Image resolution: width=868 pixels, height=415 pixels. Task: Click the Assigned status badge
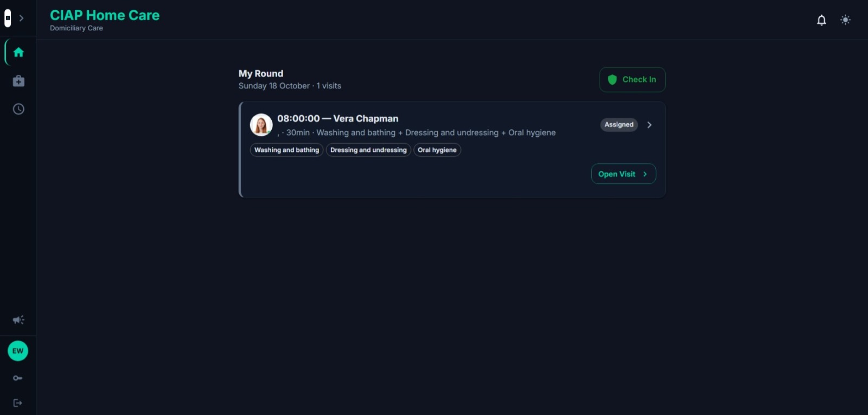(619, 125)
